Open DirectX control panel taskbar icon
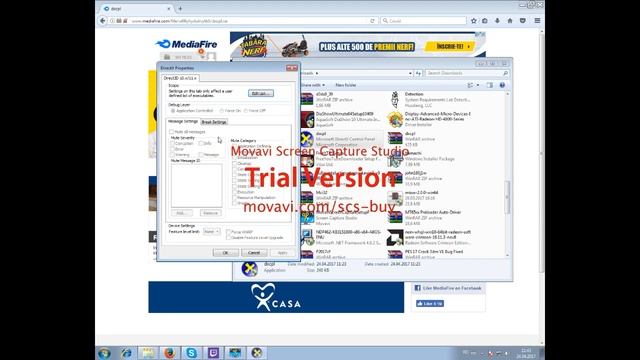This screenshot has height=360, width=640. 256,353
